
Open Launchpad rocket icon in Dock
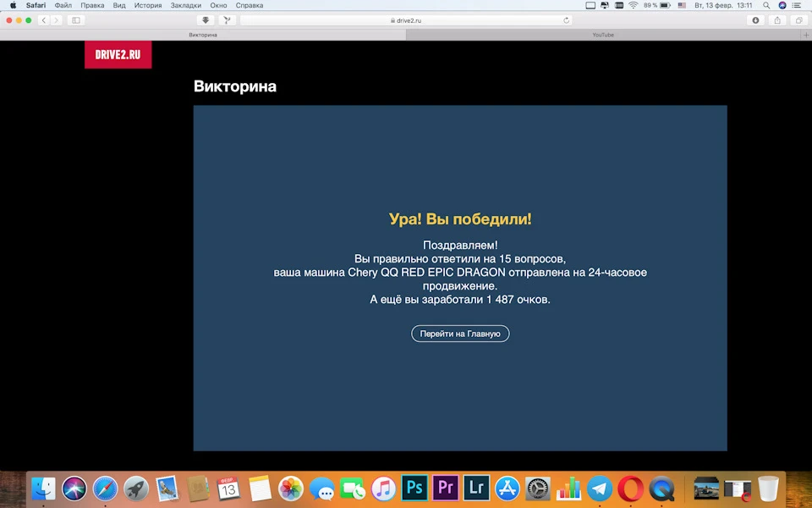[136, 489]
